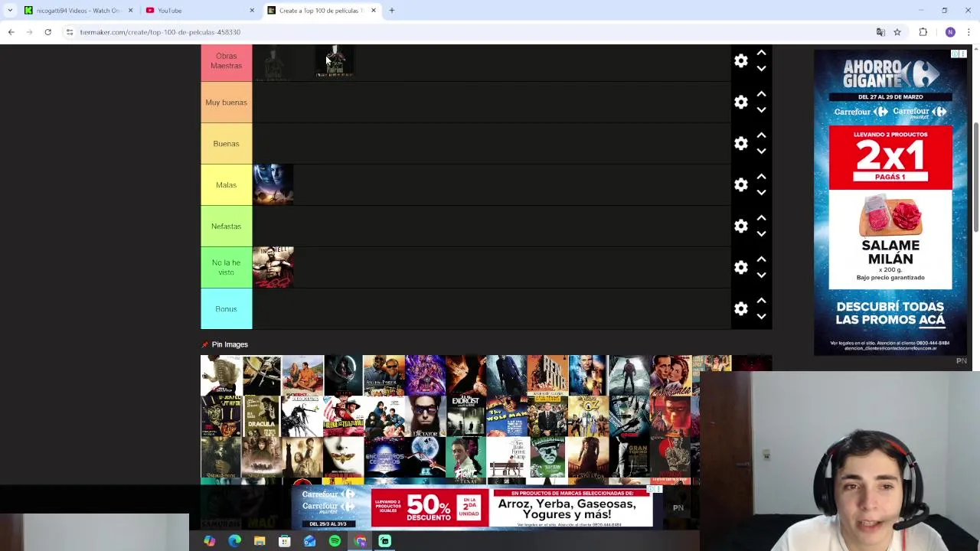
Task: Open settings gear for Nefastas row
Action: pyautogui.click(x=740, y=226)
